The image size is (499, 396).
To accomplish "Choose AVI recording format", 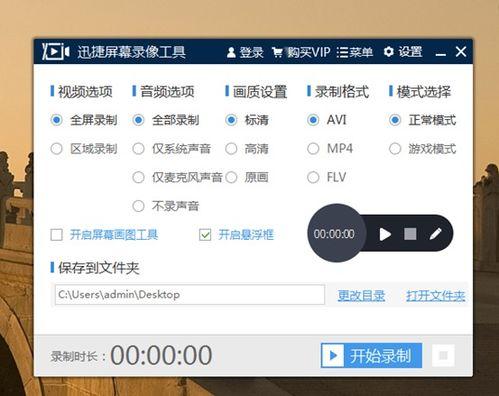I will pyautogui.click(x=327, y=120).
